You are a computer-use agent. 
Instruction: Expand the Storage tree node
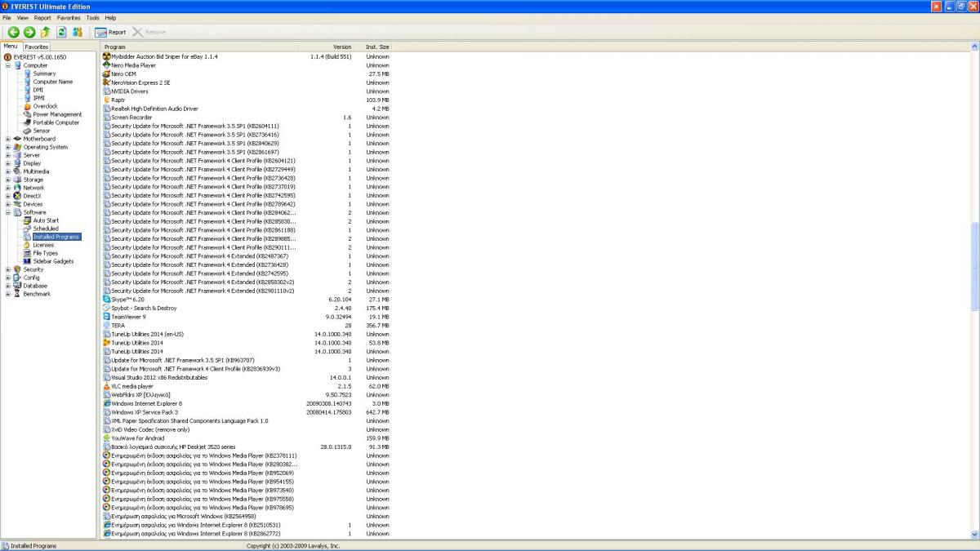pos(8,180)
